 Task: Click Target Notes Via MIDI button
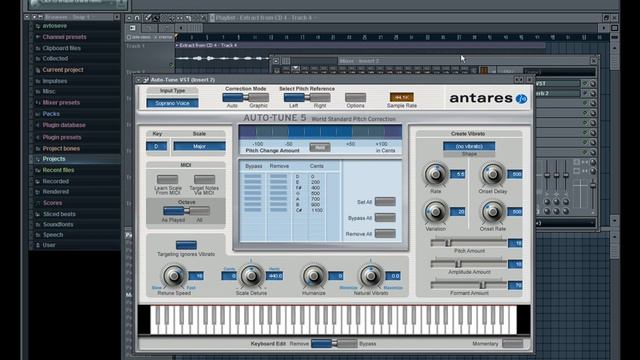[204, 180]
